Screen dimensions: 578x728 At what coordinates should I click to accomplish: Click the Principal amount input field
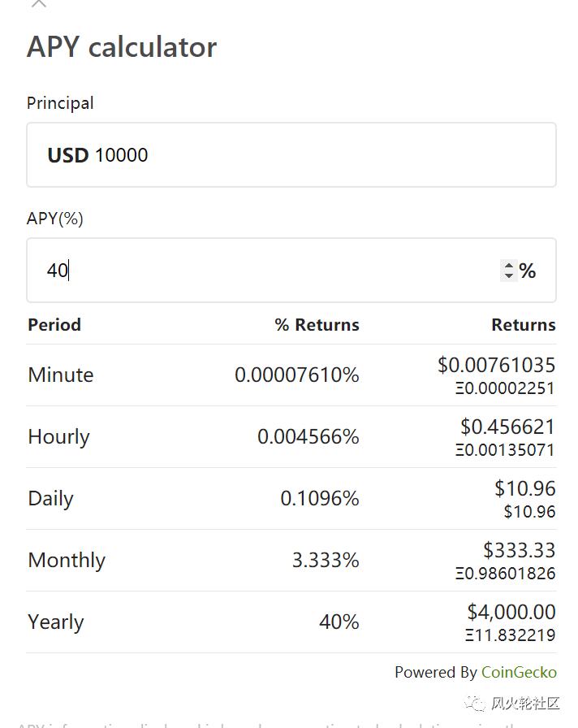[x=325, y=155]
